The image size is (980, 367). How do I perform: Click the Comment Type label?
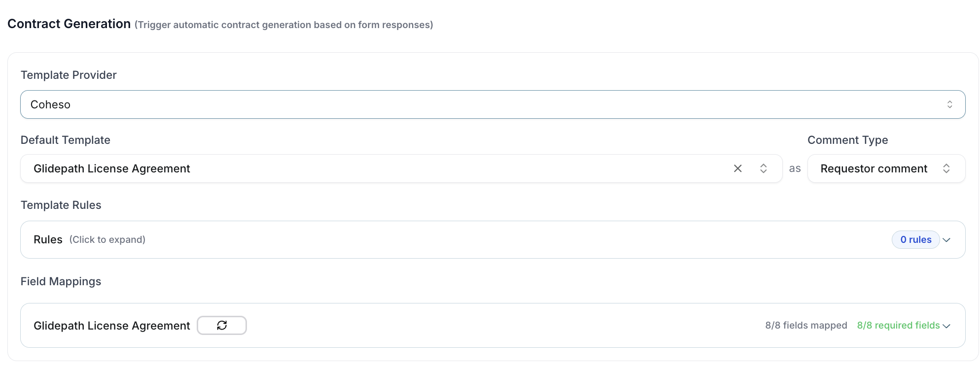pyautogui.click(x=847, y=140)
